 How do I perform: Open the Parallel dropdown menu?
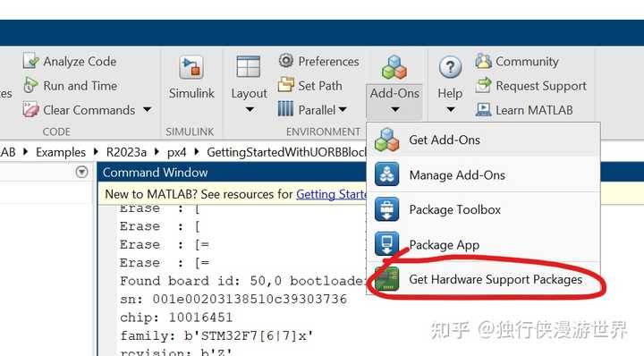(x=312, y=110)
